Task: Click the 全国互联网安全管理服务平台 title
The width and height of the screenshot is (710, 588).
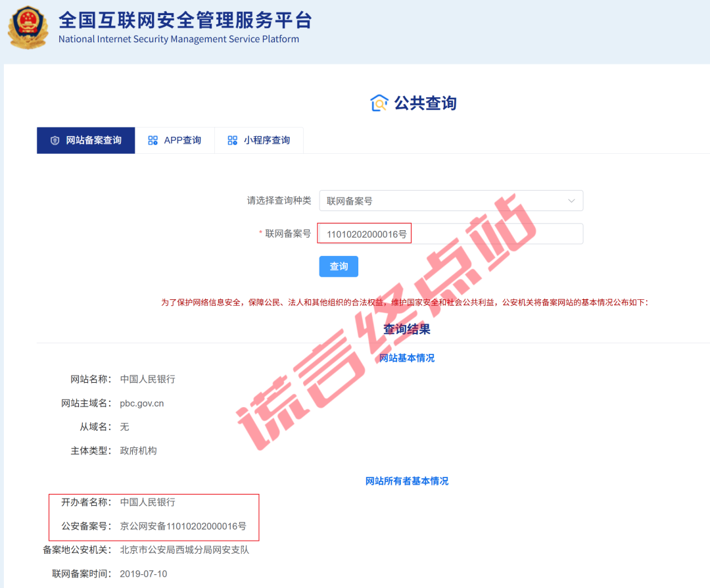Action: 185,20
